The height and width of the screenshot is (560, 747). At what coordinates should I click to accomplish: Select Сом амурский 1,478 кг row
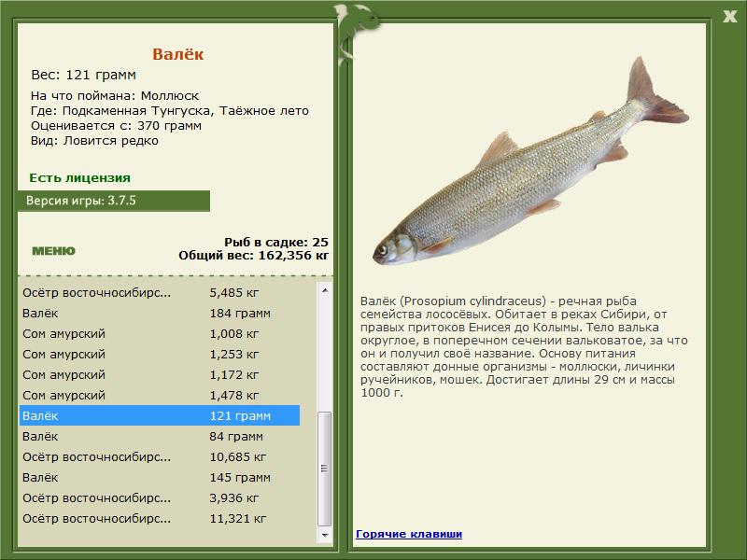coord(159,395)
